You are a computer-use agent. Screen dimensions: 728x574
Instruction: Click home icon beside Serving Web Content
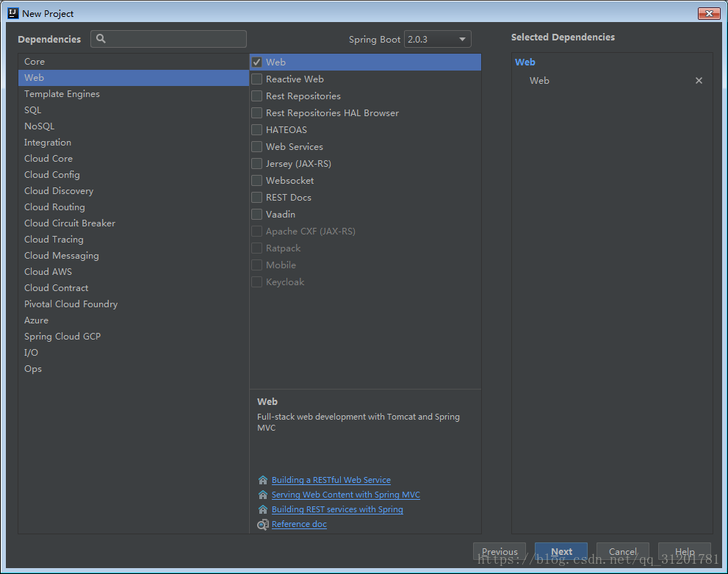click(263, 495)
